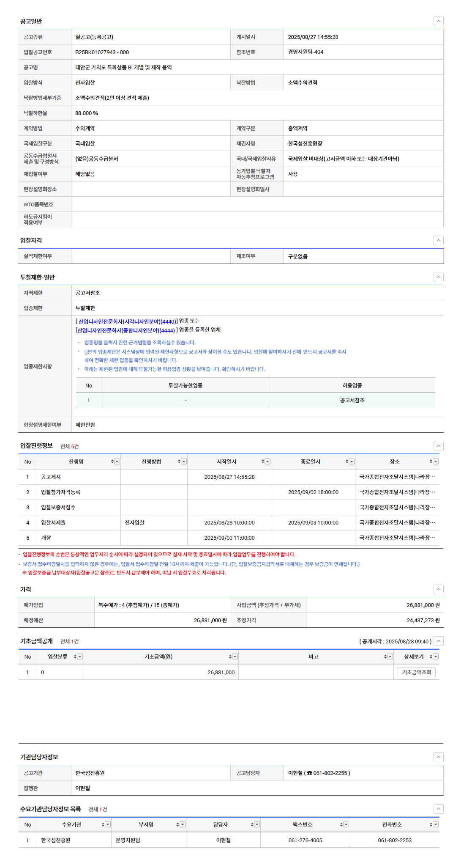453x868 pixels.
Task: Collapse the 기관담당자정보 section
Action: point(439,757)
